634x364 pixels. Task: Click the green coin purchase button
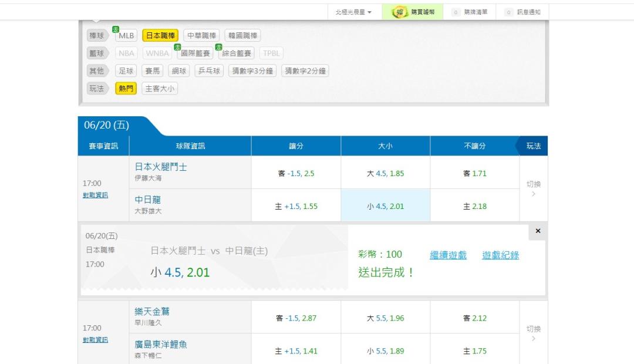pos(413,12)
